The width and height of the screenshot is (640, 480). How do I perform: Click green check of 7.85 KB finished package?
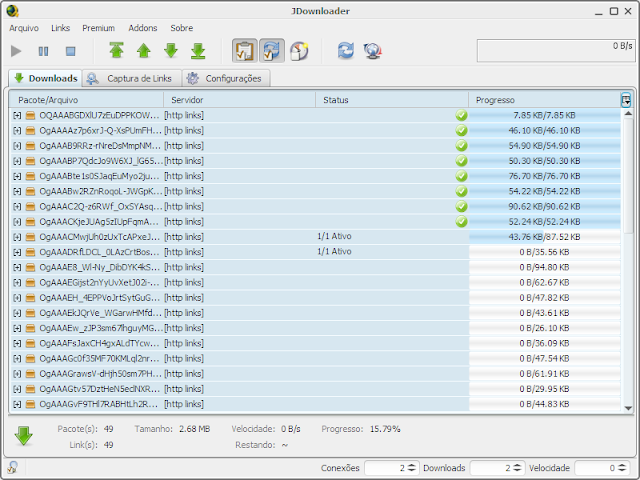(x=461, y=116)
